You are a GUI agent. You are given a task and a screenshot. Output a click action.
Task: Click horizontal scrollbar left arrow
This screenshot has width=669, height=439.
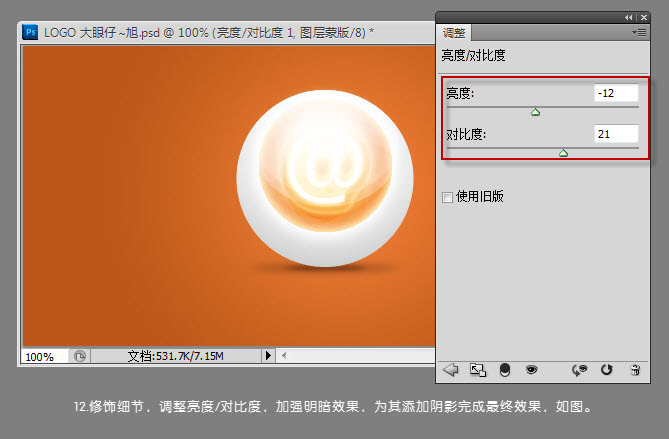tap(284, 355)
